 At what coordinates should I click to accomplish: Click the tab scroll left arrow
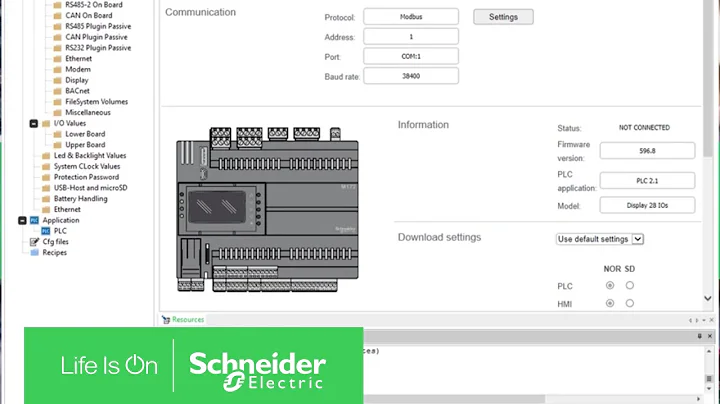(x=690, y=320)
